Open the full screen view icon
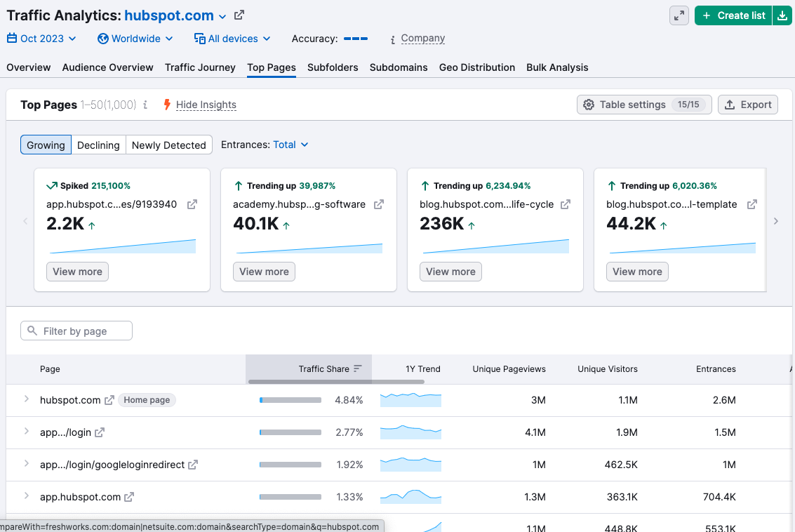This screenshot has height=532, width=795. coord(678,15)
